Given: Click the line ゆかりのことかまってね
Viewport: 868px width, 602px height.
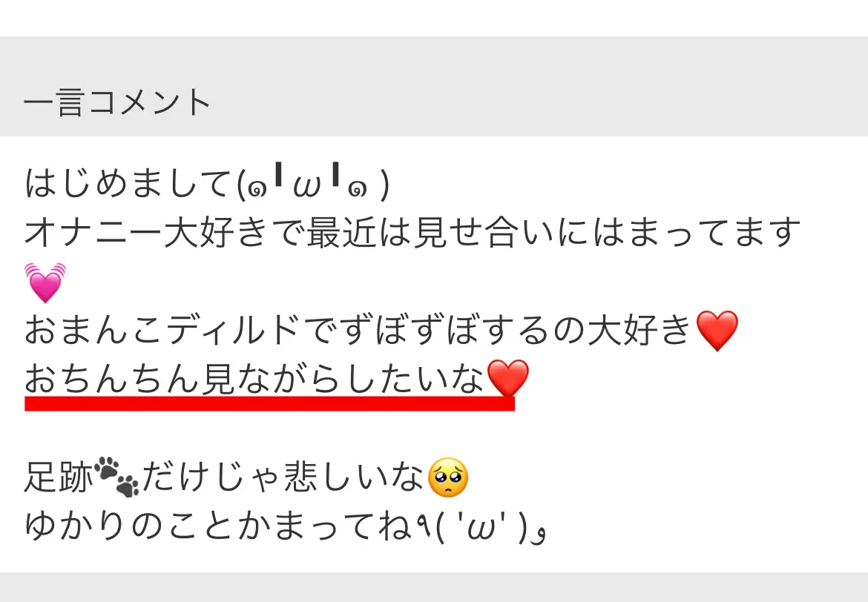Looking at the screenshot, I should point(218,526).
